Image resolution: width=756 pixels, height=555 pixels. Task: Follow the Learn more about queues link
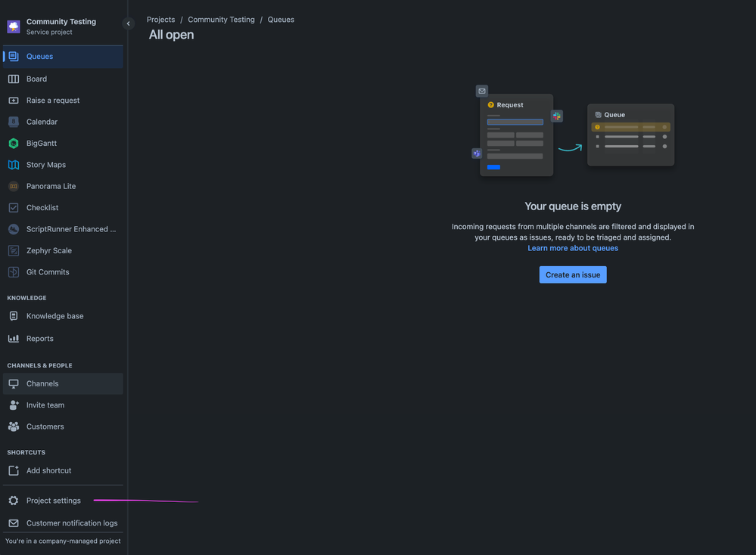(x=573, y=247)
